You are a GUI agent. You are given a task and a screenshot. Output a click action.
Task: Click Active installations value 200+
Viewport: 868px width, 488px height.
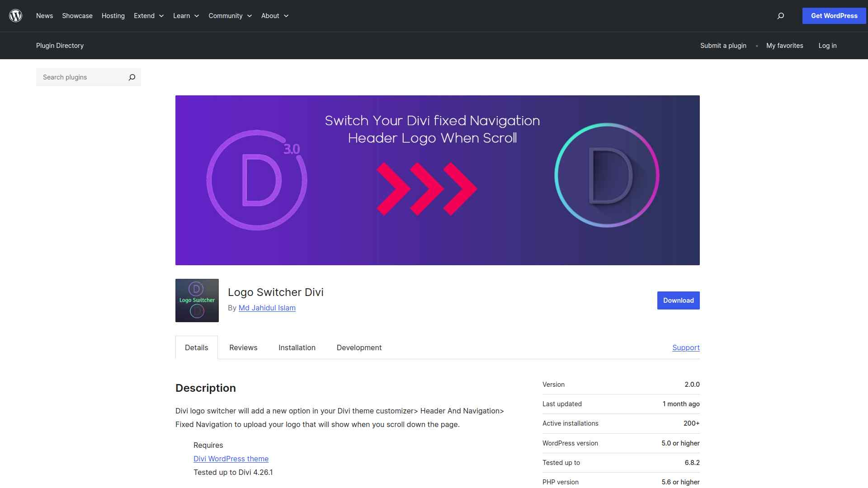[x=691, y=423]
